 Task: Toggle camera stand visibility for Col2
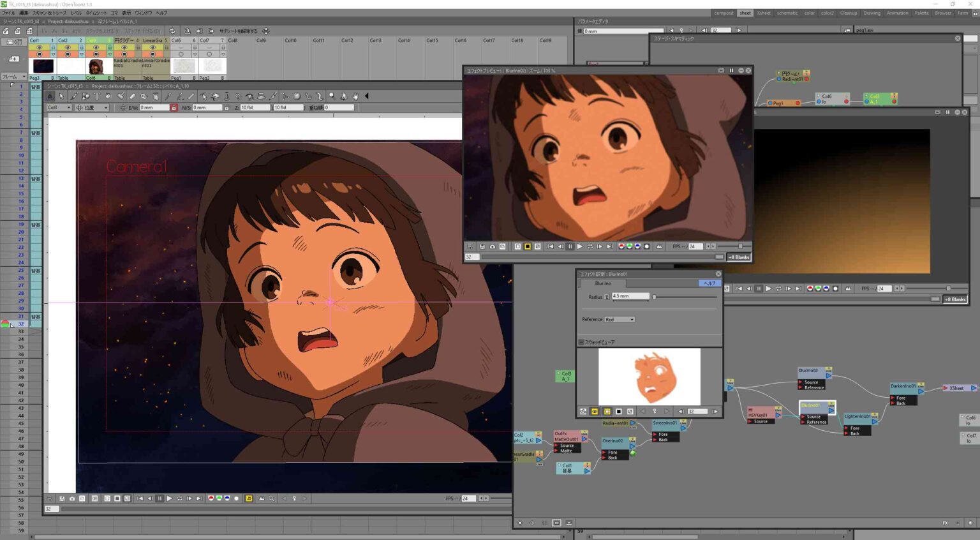[x=68, y=54]
